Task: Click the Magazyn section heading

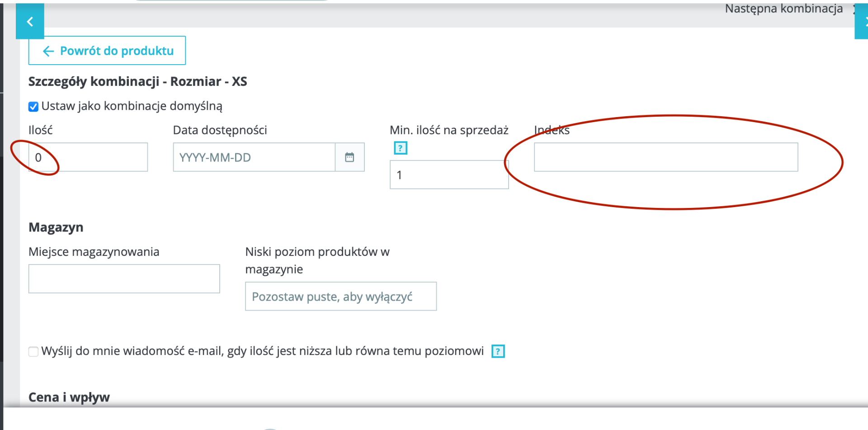Action: [x=56, y=227]
